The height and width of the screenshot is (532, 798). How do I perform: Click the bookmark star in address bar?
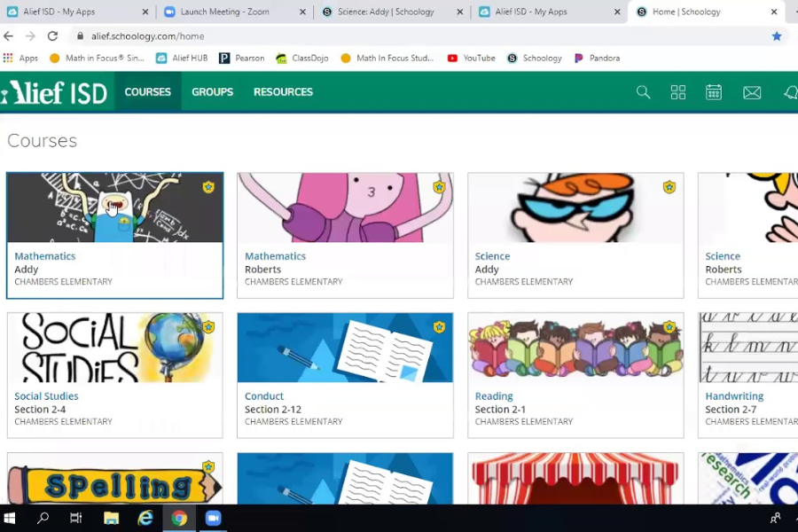point(777,36)
